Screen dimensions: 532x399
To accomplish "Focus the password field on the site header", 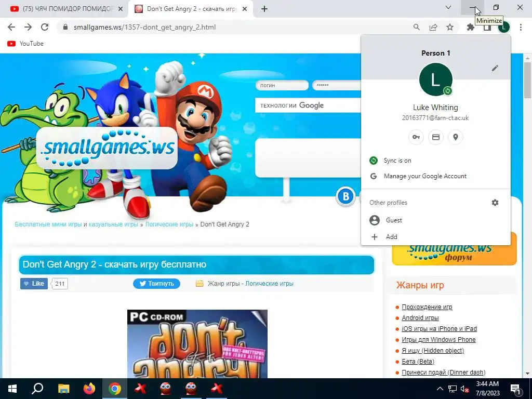I will click(337, 86).
